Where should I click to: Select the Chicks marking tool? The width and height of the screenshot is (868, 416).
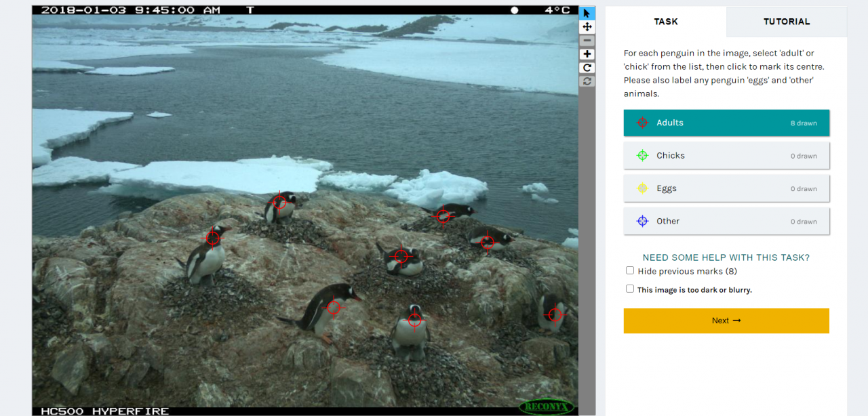(x=726, y=155)
